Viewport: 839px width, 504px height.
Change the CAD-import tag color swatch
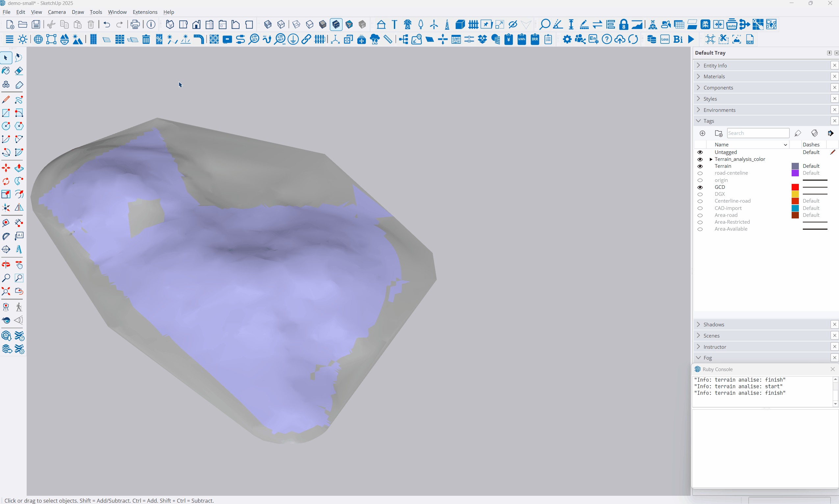[795, 208]
